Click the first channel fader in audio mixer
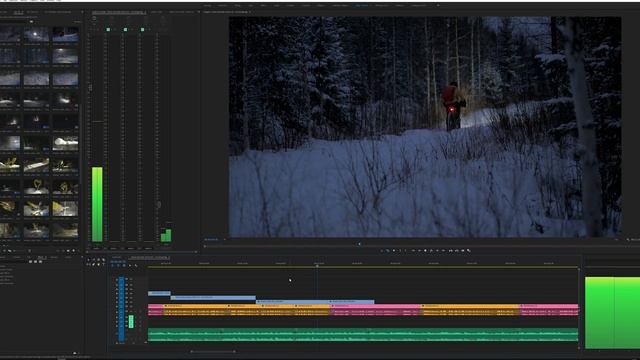640x360 pixels. 90,87
